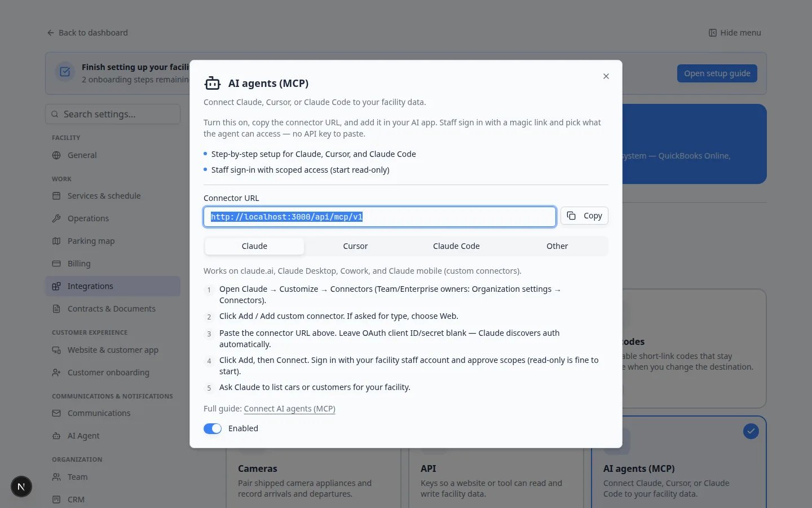This screenshot has height=508, width=812.
Task: Switch to the Other tab
Action: [557, 246]
